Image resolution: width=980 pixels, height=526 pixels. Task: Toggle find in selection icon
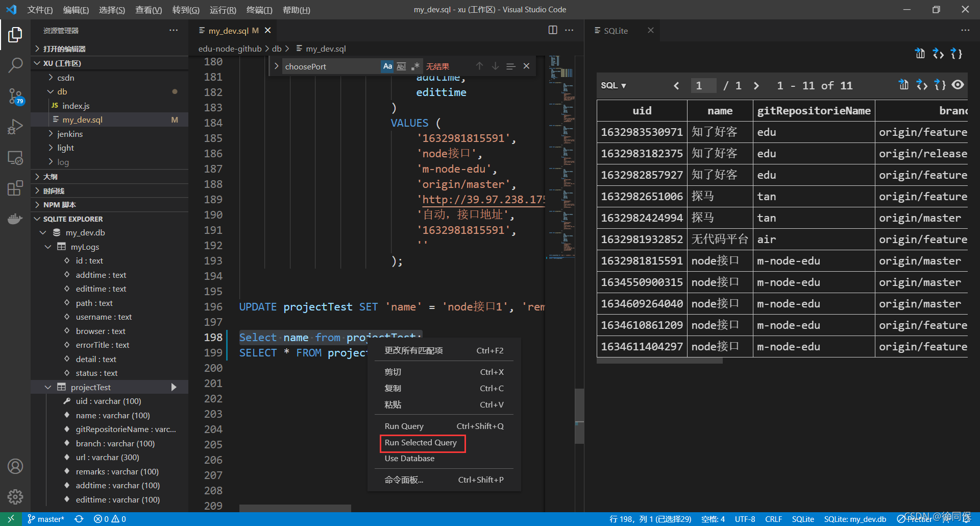point(510,66)
